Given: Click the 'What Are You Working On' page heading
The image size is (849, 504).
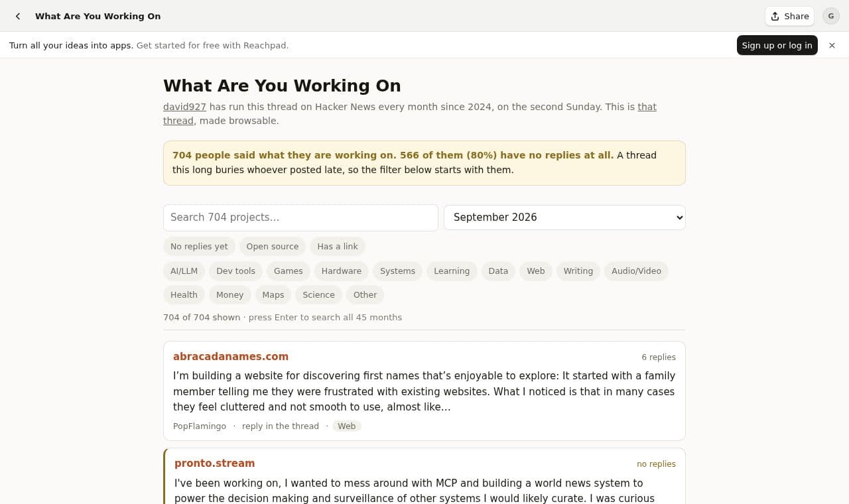Looking at the screenshot, I should point(282,86).
